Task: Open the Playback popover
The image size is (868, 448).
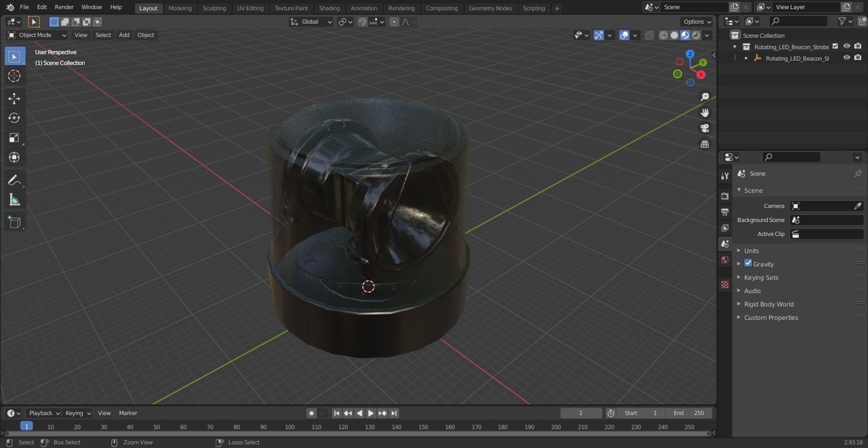Action: (44, 413)
